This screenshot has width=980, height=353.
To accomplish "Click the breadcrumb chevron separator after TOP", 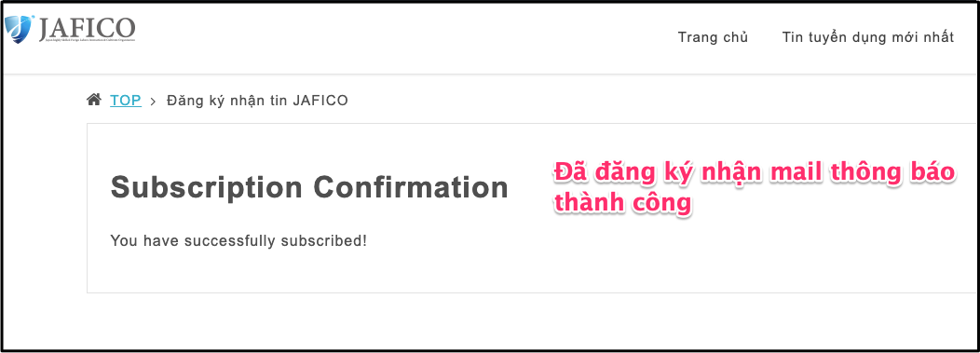I will click(153, 101).
